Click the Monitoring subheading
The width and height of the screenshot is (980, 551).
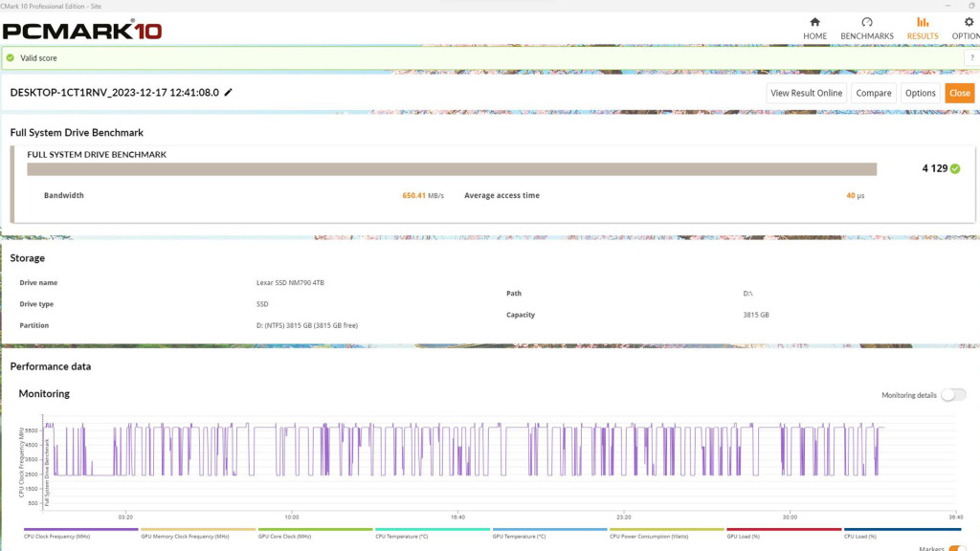click(44, 393)
